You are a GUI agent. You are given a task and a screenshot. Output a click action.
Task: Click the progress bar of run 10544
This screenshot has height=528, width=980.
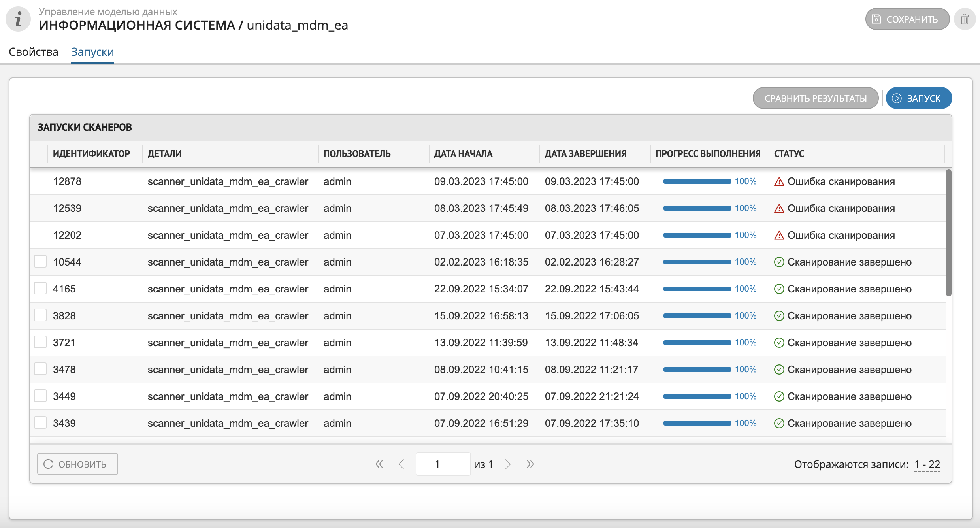[x=697, y=262]
